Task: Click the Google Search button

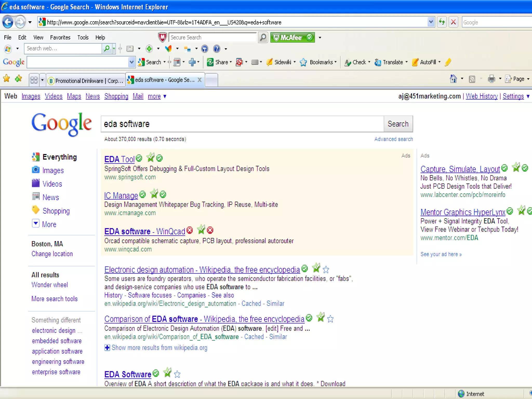Action: coord(398,124)
